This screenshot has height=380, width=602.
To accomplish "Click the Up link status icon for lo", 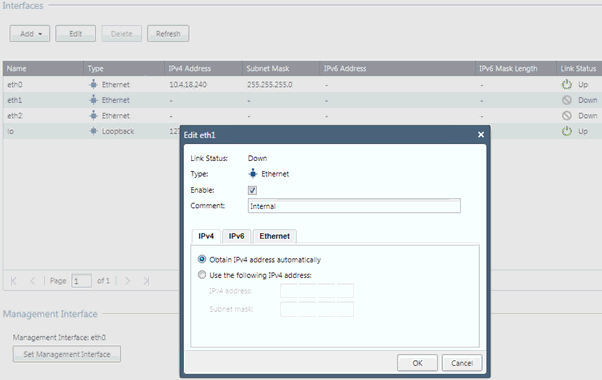I will 567,131.
